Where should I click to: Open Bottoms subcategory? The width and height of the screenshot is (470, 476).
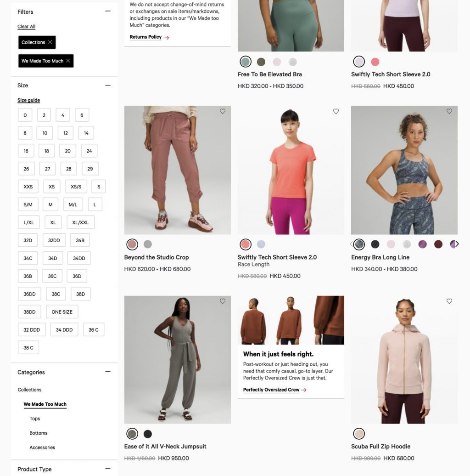pyautogui.click(x=39, y=433)
